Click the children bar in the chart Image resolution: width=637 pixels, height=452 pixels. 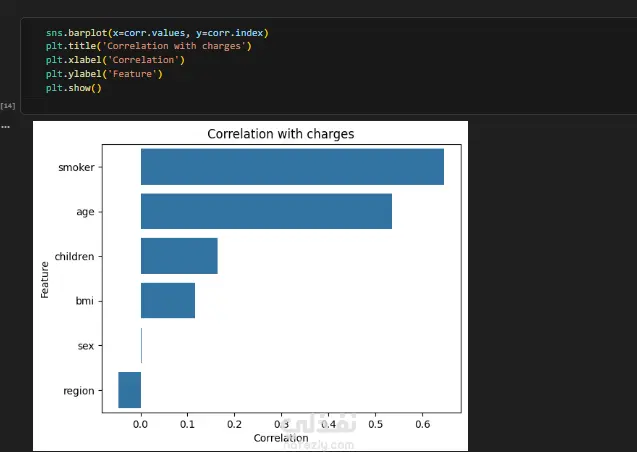click(x=179, y=256)
